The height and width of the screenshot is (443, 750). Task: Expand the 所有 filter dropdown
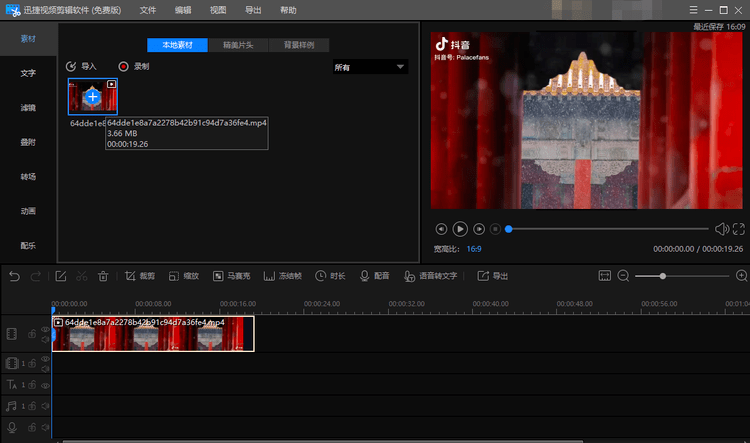click(x=370, y=67)
